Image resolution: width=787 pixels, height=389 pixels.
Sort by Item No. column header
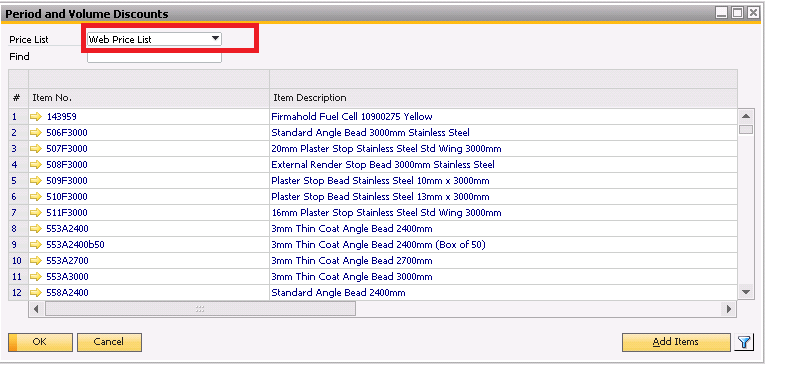coord(149,98)
